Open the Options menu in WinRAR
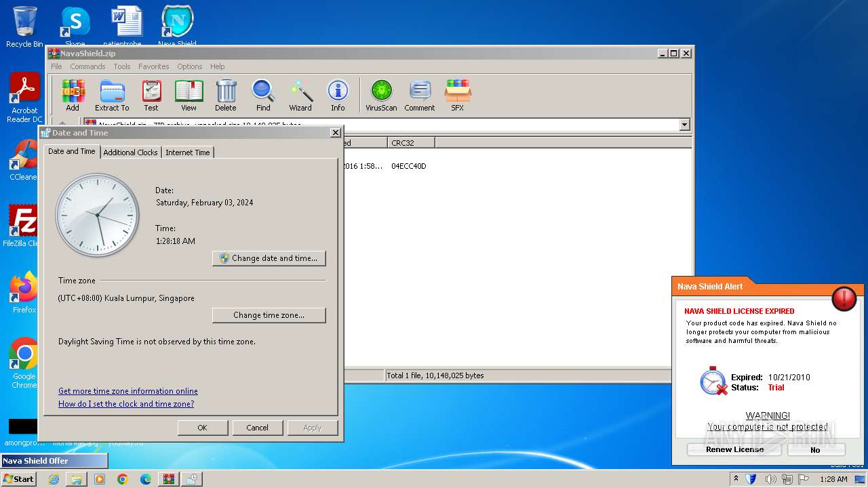This screenshot has height=488, width=868. (190, 66)
